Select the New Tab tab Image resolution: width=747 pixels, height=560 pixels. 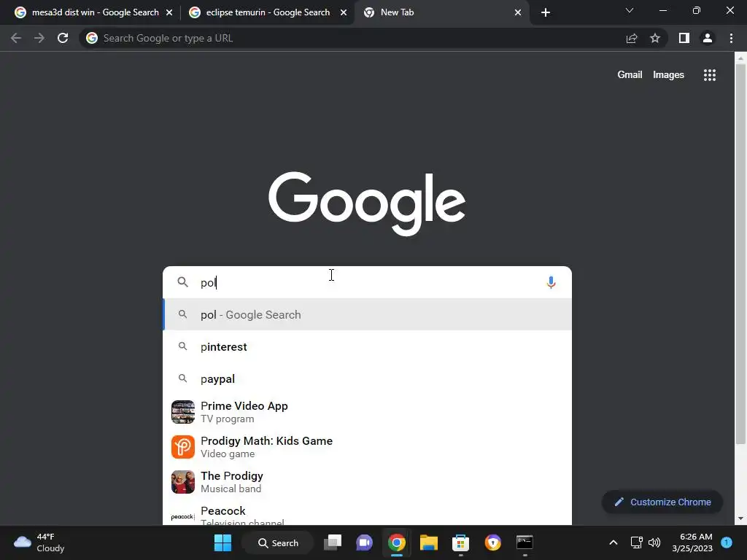point(441,12)
